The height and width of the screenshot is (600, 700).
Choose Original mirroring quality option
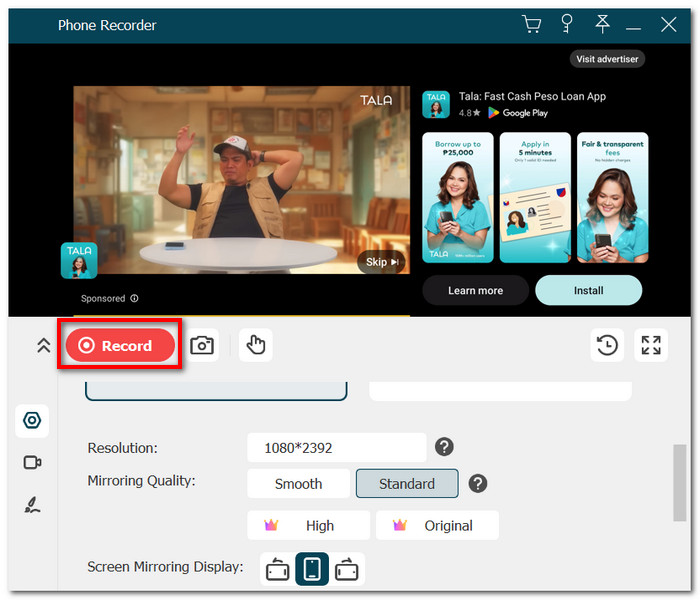click(x=437, y=525)
